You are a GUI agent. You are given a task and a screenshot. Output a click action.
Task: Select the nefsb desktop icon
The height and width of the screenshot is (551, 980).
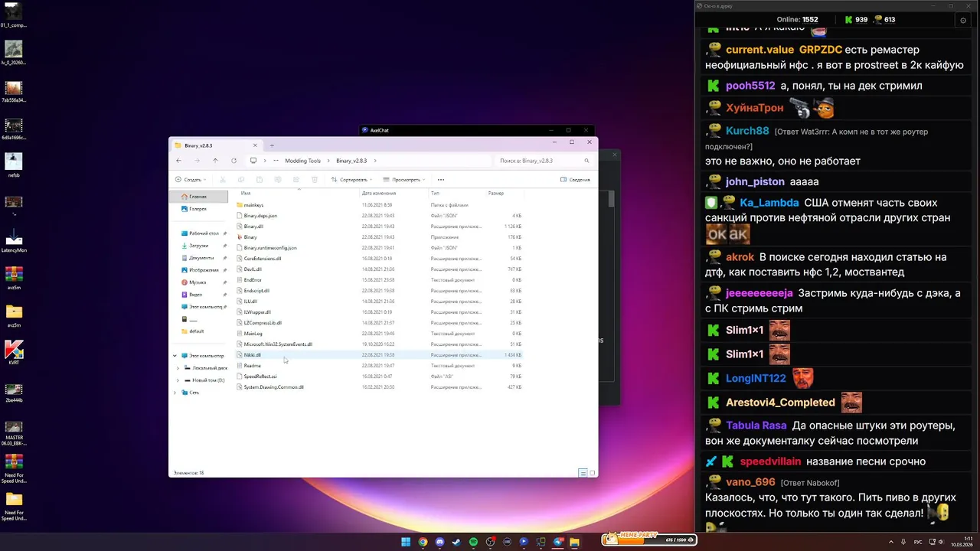click(14, 166)
